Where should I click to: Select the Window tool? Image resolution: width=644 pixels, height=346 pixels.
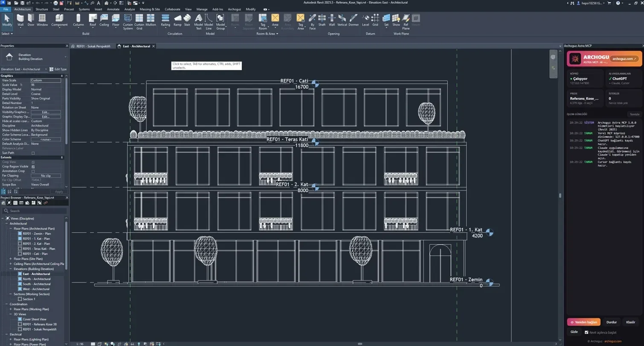point(42,20)
